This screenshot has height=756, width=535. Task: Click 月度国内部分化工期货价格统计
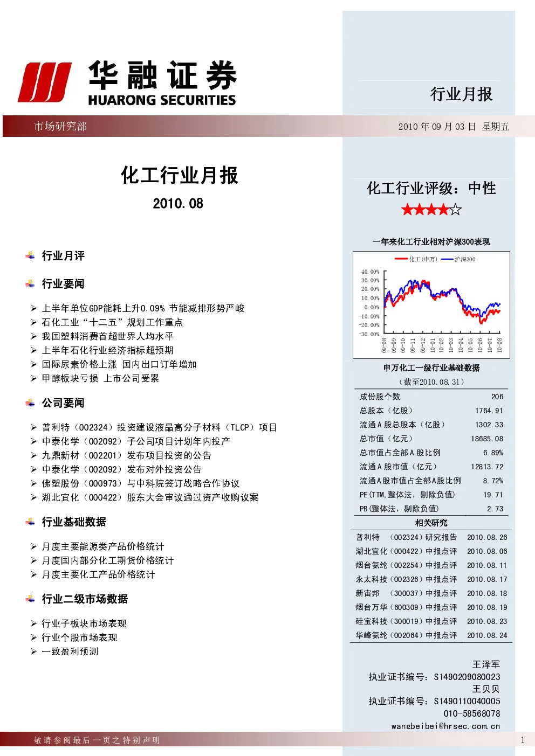[x=108, y=560]
